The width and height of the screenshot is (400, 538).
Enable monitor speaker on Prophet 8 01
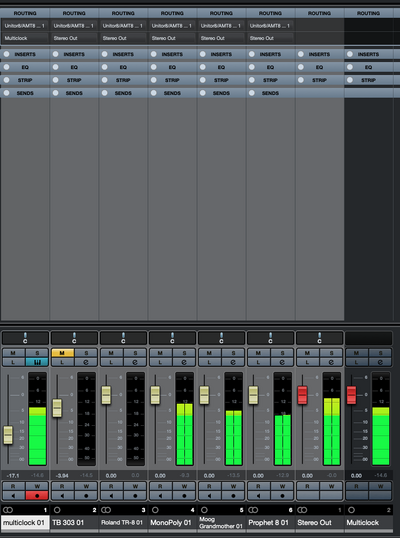[258, 495]
